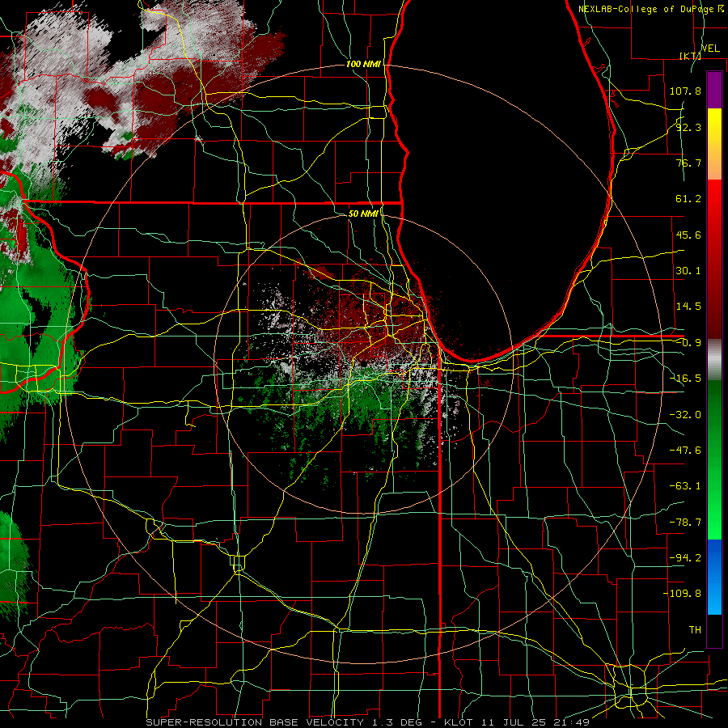Screen dimensions: 728x728
Task: Click the gray near-zero color bar segment
Action: 714,360
